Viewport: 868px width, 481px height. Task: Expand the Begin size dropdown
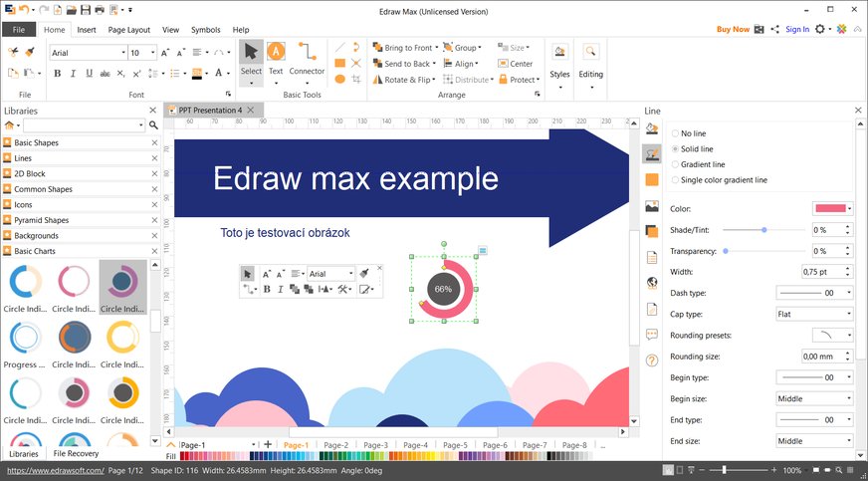[x=814, y=398]
